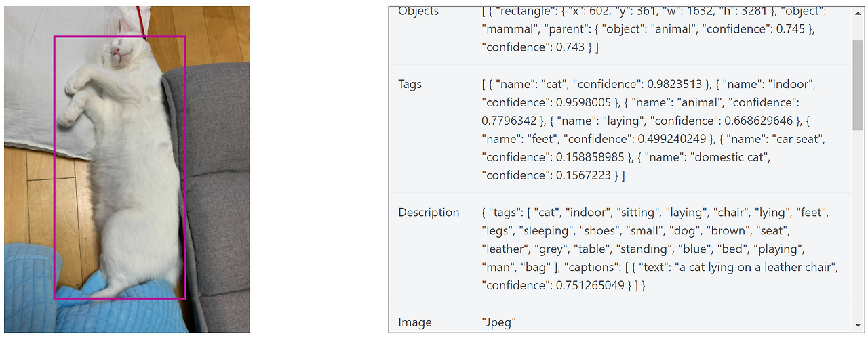Click the Image row label
The image size is (868, 338).
[414, 322]
